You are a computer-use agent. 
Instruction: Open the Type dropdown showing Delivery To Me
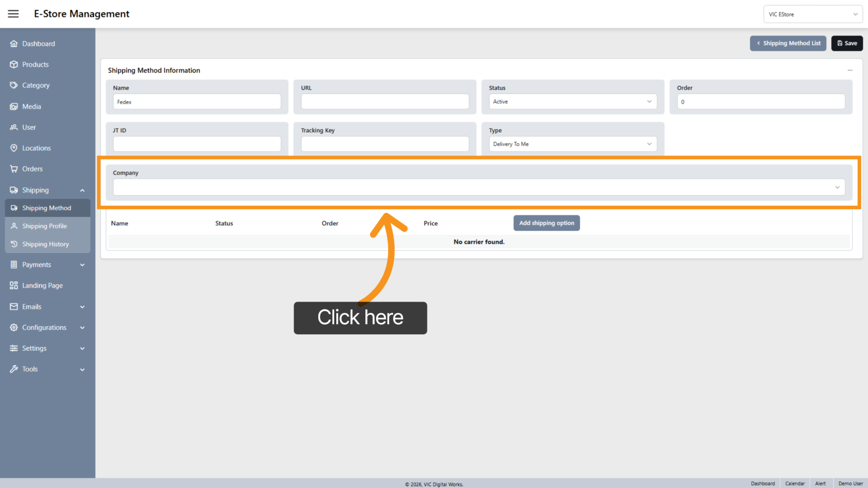[572, 144]
